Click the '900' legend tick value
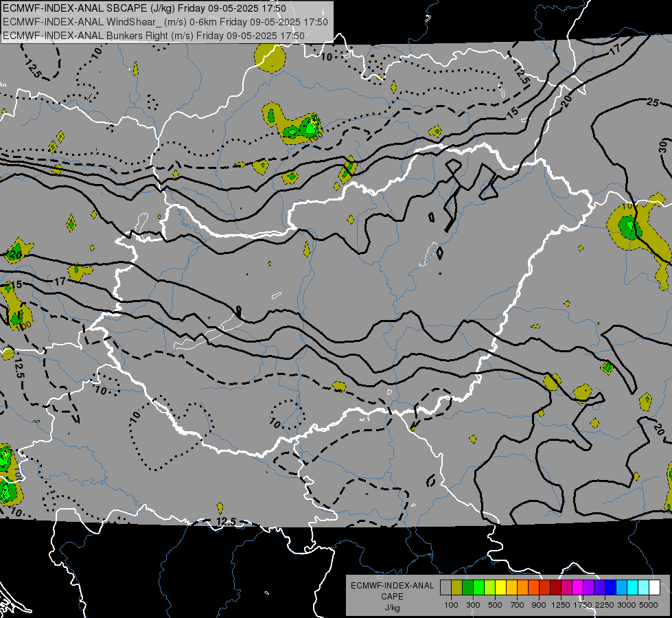The image size is (672, 618). 539,605
